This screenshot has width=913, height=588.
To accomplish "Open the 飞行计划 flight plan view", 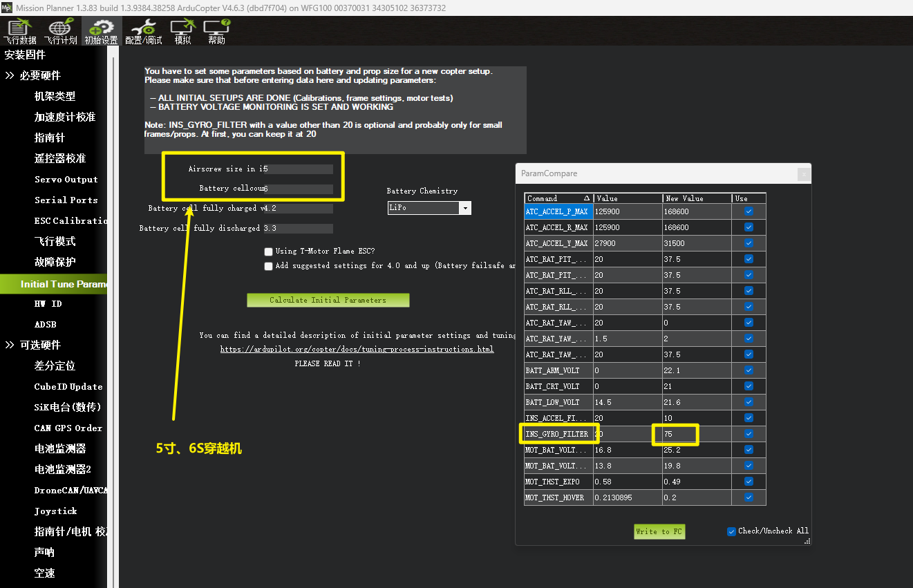I will coord(60,32).
